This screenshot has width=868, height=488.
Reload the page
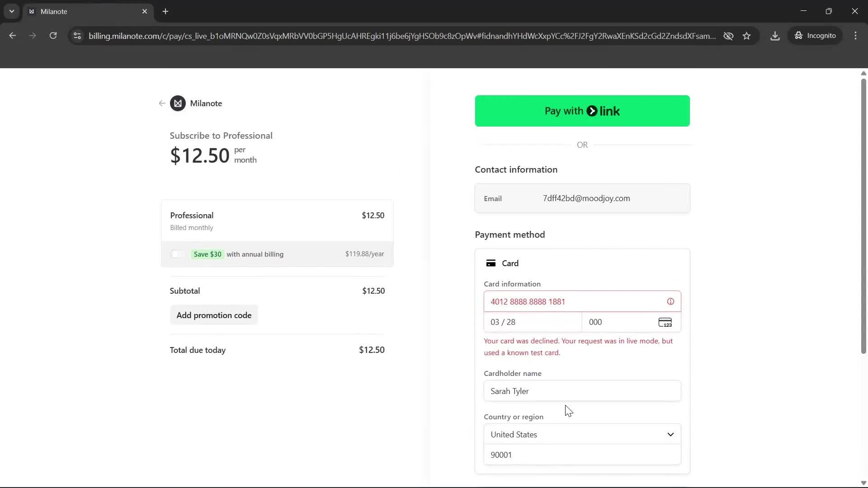[53, 36]
